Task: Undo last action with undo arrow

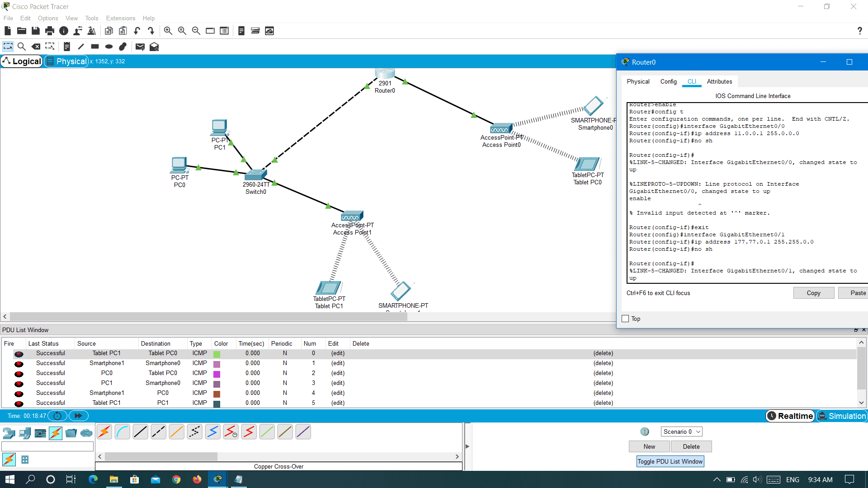Action: click(x=137, y=31)
